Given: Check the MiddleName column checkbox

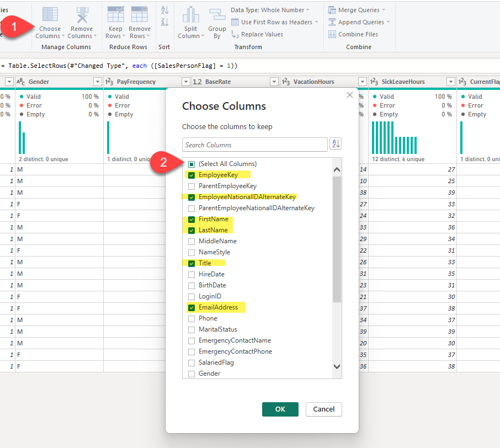Looking at the screenshot, I should [x=192, y=241].
